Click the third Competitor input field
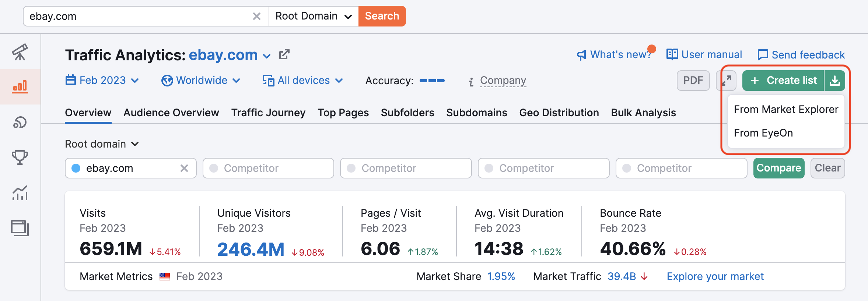Screen dimensions: 868x301 point(544,168)
